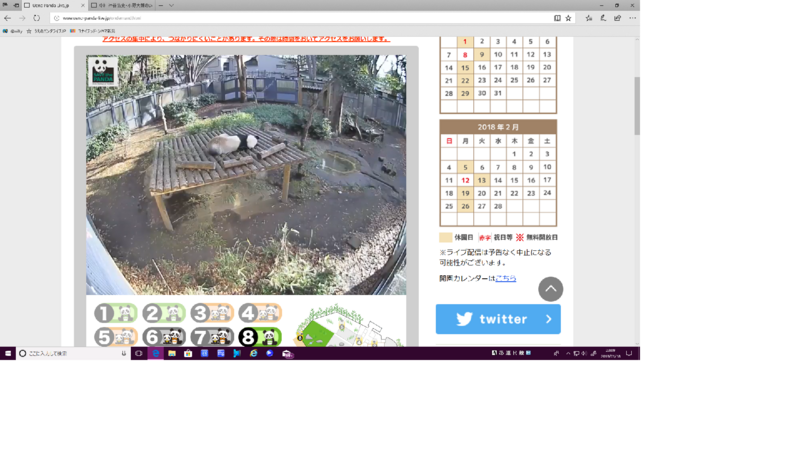
Task: Select February 19 in the calendar
Action: pos(465,193)
